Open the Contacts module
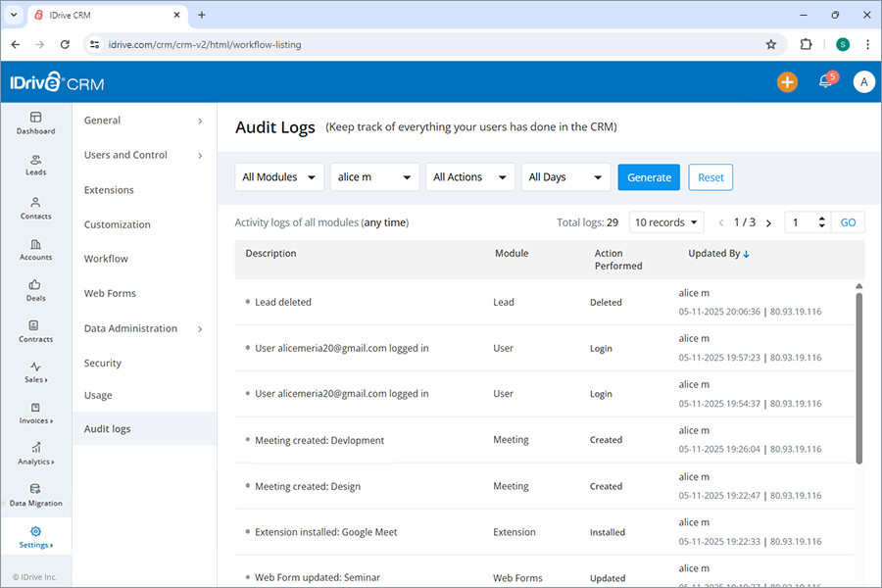 tap(35, 209)
